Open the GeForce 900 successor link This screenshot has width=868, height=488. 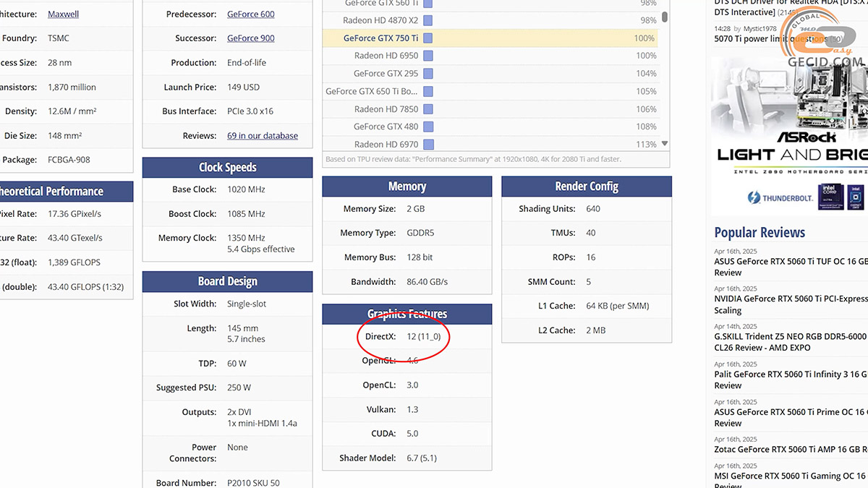pos(250,38)
